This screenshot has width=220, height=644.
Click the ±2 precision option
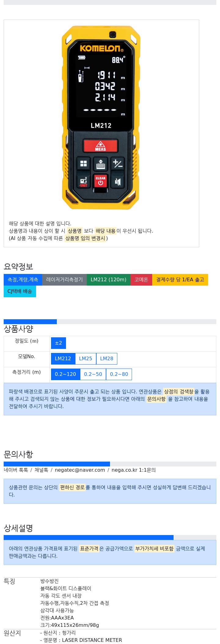point(58,343)
